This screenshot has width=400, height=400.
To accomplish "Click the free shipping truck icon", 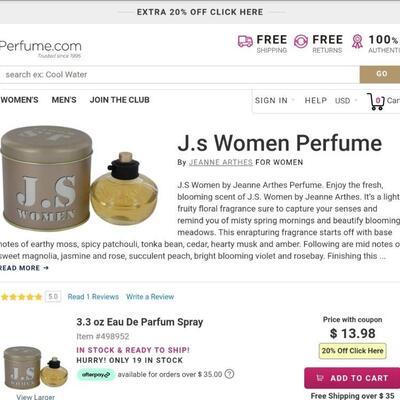I will tap(245, 42).
